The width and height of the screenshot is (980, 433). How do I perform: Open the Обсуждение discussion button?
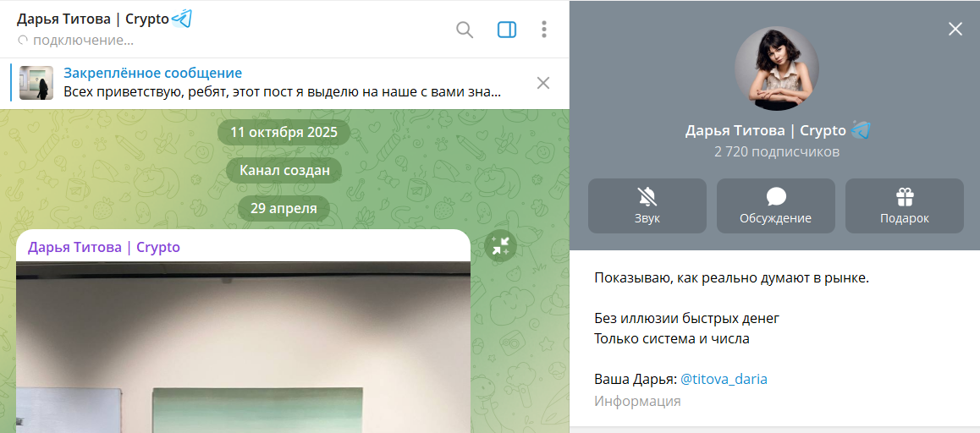pyautogui.click(x=776, y=206)
